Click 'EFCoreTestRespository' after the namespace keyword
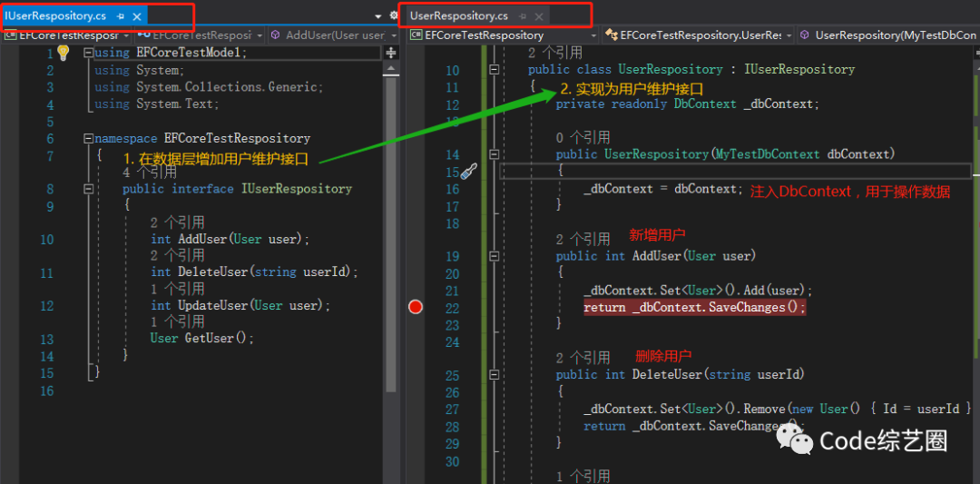This screenshot has height=484, width=980. point(237,138)
